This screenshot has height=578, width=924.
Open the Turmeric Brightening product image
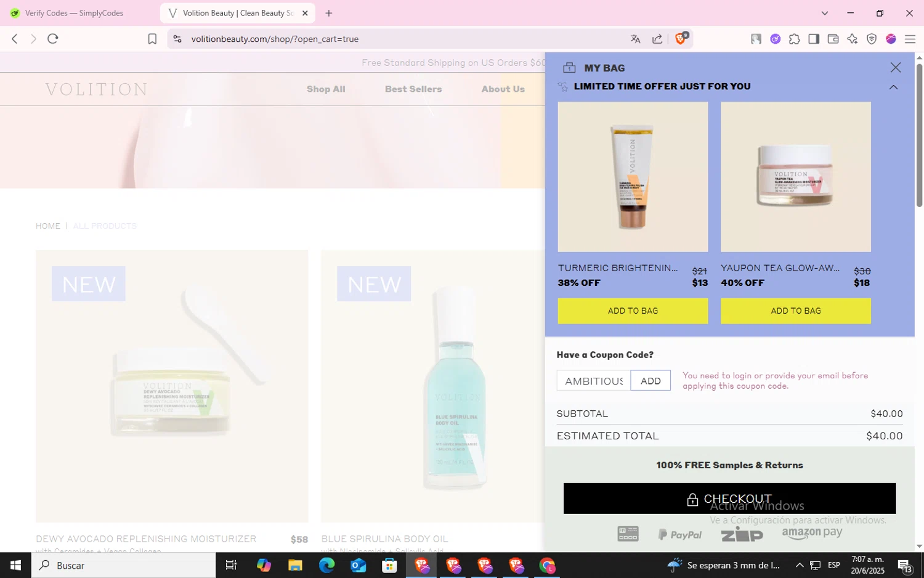(x=633, y=177)
